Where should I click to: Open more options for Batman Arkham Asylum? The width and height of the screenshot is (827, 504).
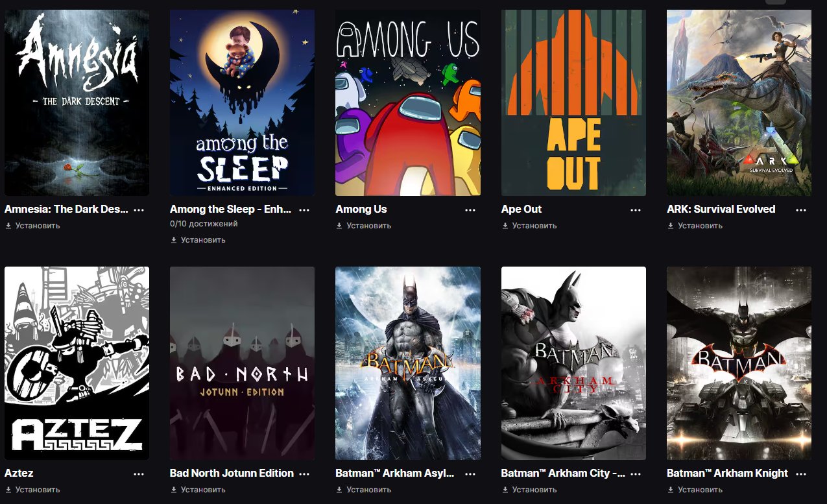point(470,474)
